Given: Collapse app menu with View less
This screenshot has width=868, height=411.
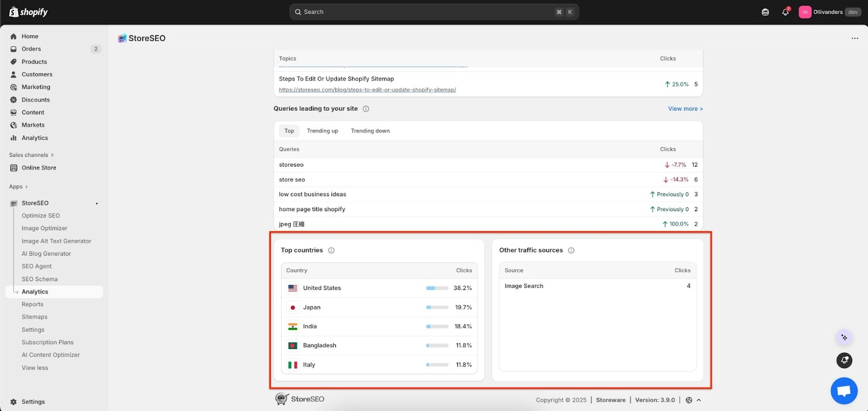Looking at the screenshot, I should point(35,368).
